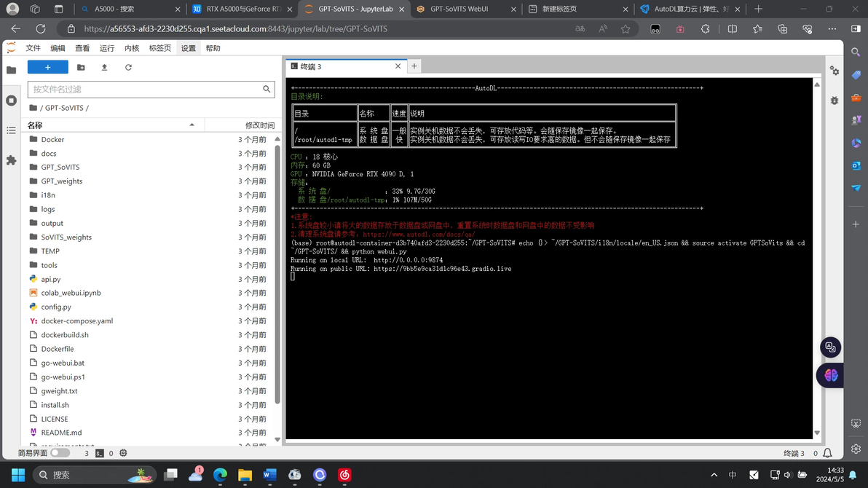This screenshot has width=868, height=488.
Task: Open the table of contents sidebar
Action: 11,130
